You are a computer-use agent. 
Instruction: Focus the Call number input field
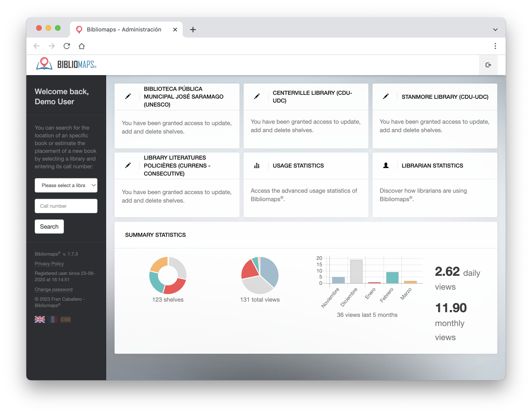66,206
